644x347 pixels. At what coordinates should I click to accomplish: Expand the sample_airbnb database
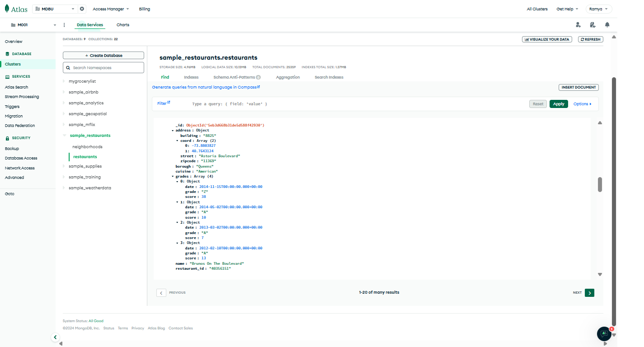(x=64, y=92)
